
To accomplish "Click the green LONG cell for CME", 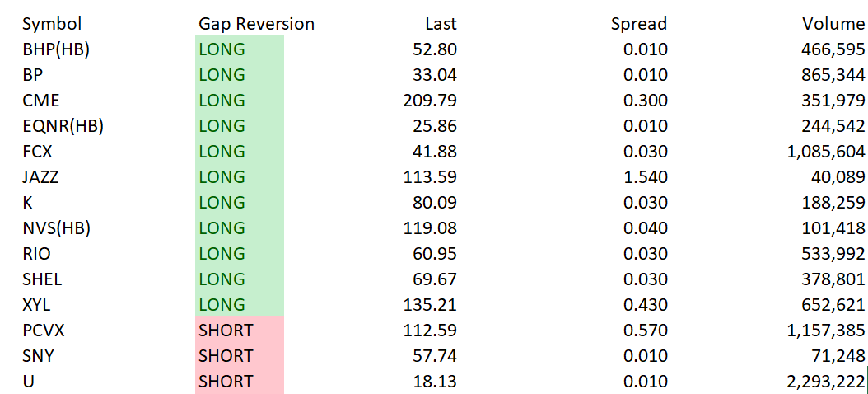I will coord(239,101).
